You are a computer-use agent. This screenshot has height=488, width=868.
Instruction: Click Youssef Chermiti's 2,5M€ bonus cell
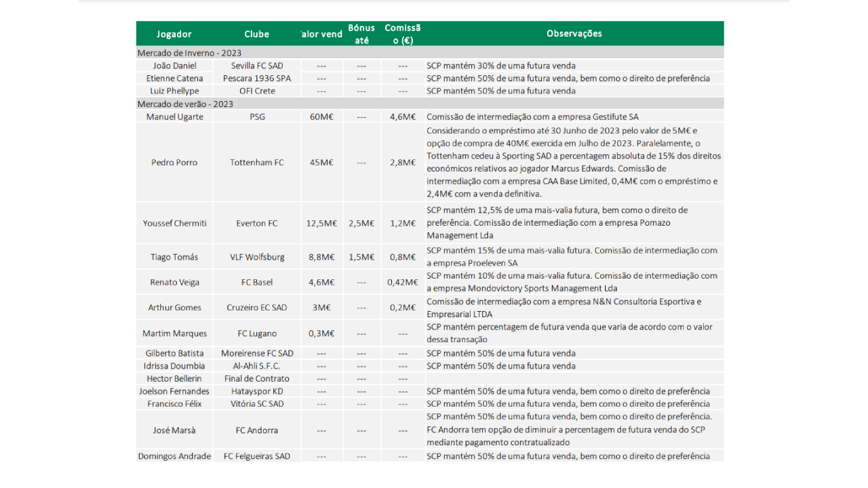coord(361,223)
